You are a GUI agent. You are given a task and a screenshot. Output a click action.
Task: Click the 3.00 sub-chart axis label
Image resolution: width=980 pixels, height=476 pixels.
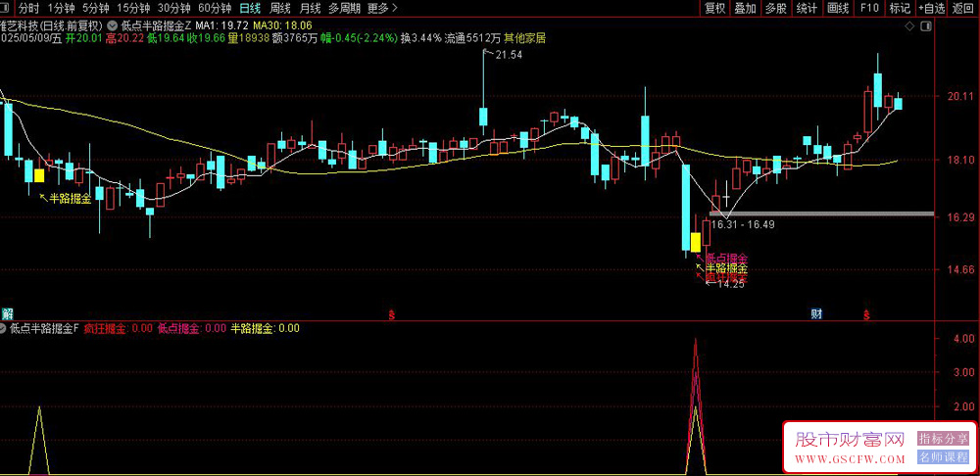[x=962, y=371]
